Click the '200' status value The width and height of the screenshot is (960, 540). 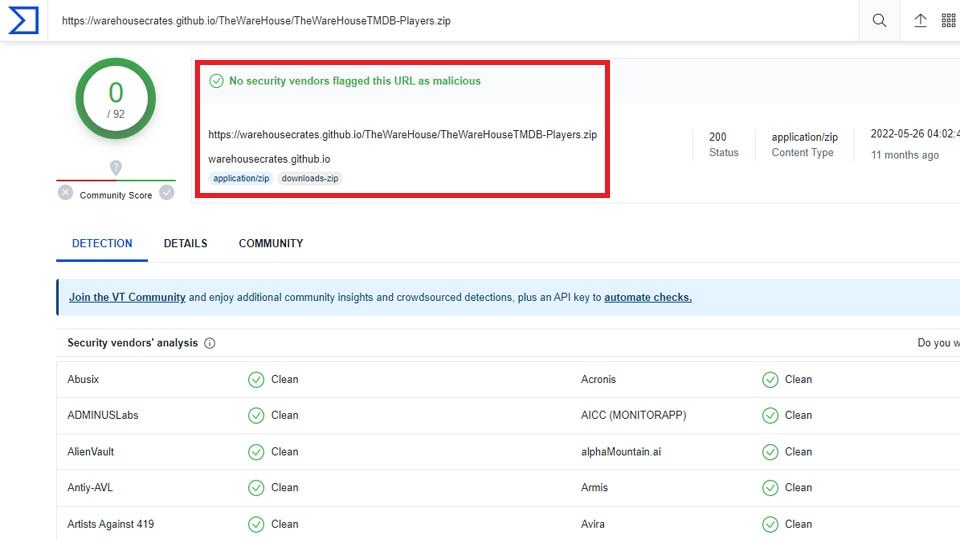[718, 137]
